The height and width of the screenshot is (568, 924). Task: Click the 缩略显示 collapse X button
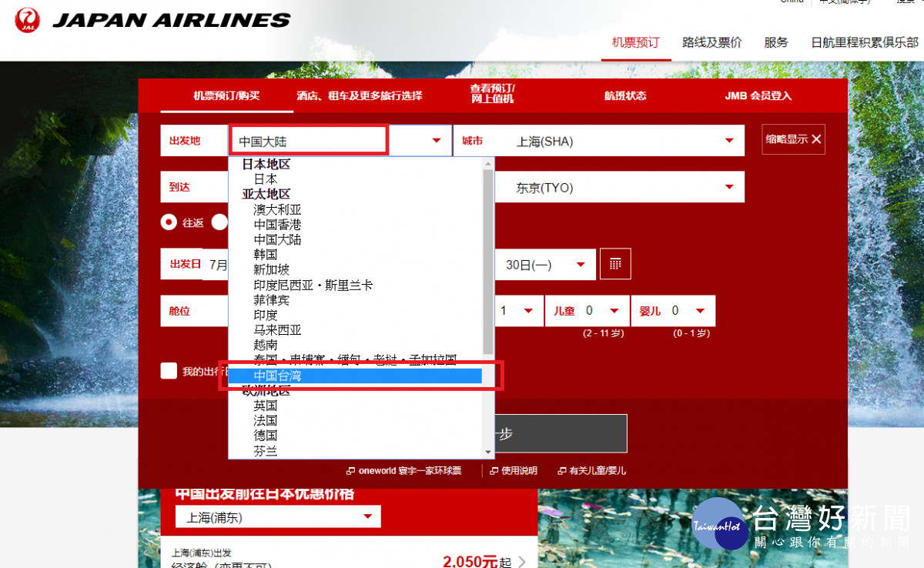[793, 139]
